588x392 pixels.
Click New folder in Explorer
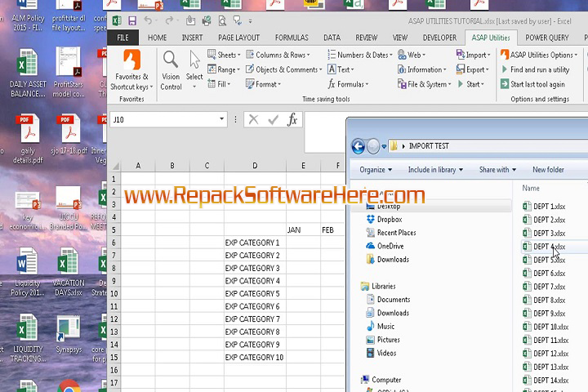coord(548,170)
